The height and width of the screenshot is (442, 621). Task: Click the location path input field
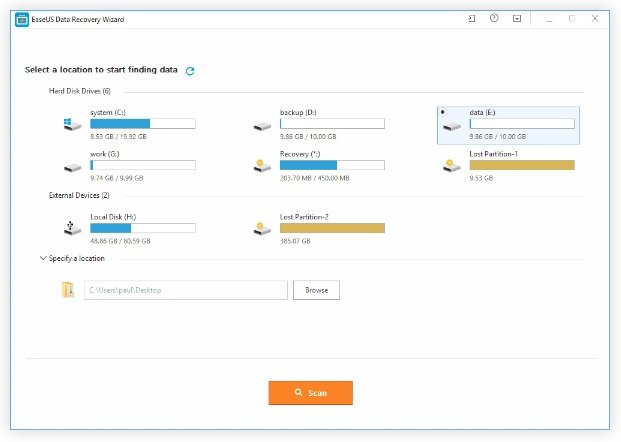click(186, 290)
